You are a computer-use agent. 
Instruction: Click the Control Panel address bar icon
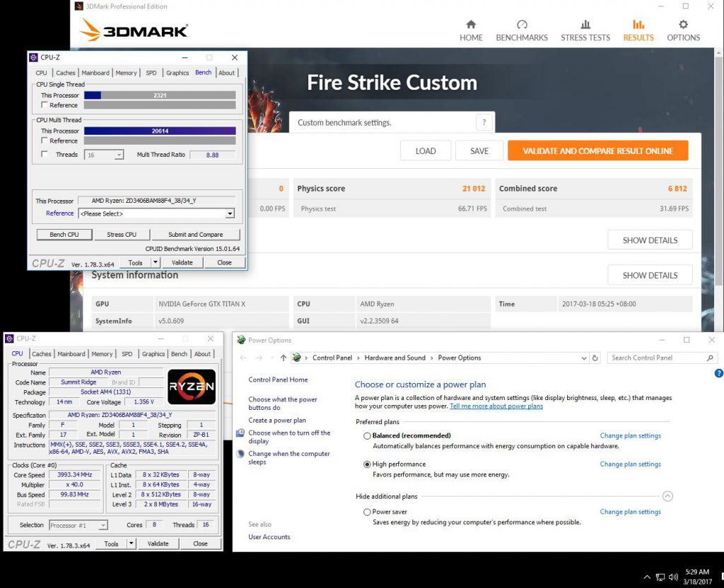click(x=296, y=358)
